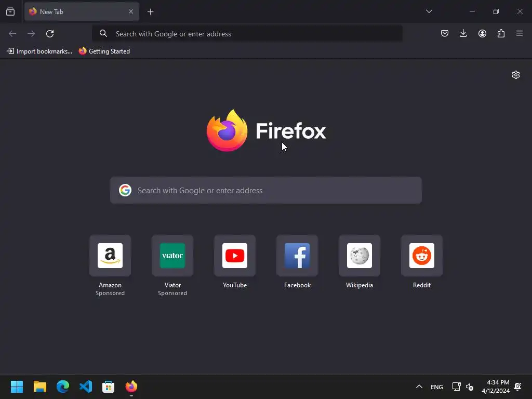The height and width of the screenshot is (399, 532).
Task: Click the "Amazon" shortcut label
Action: (x=110, y=285)
